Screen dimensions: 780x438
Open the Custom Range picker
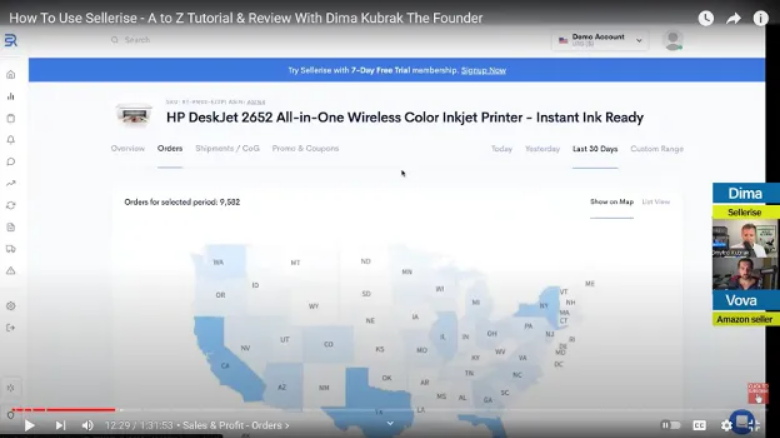click(657, 149)
